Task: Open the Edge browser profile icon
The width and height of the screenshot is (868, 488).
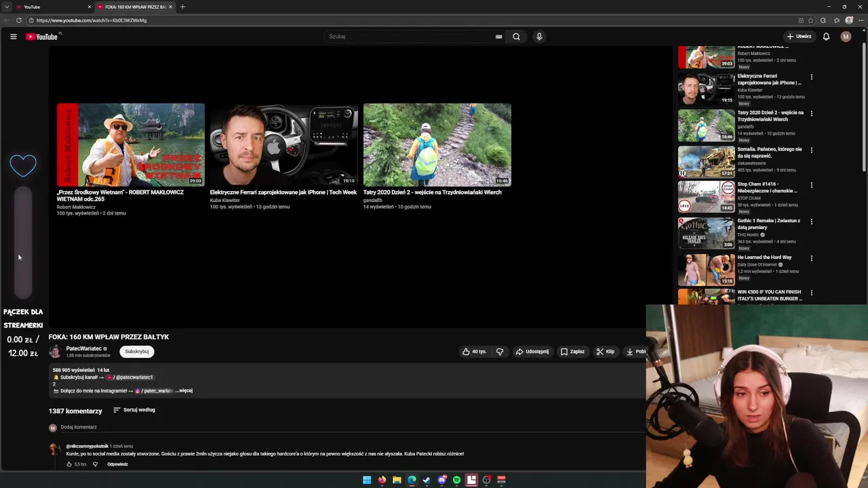Action: 849,20
